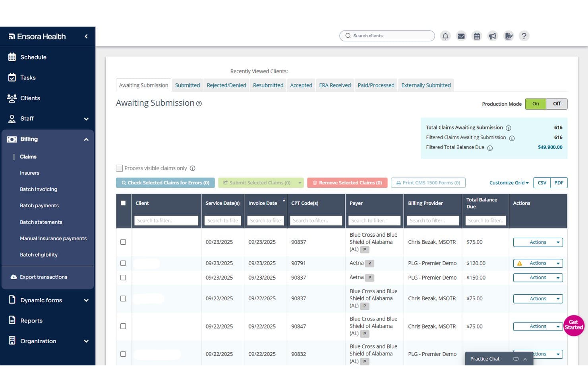Click the Reports icon in sidebar
The width and height of the screenshot is (588, 392).
click(x=12, y=321)
